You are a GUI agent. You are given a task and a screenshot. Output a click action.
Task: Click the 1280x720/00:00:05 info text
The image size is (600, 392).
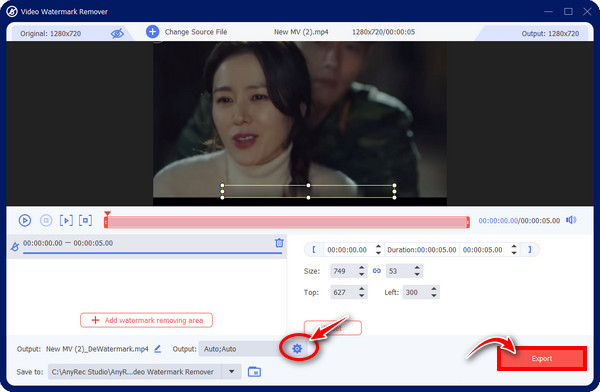pos(383,32)
